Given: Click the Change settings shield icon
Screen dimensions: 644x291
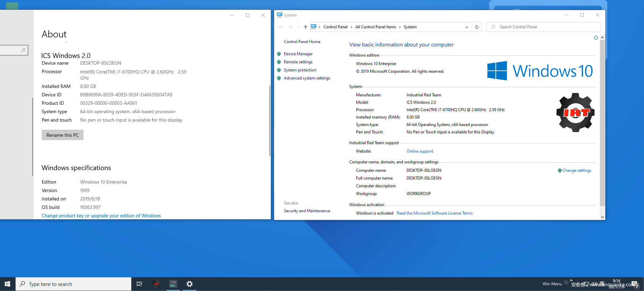Looking at the screenshot, I should pos(560,170).
